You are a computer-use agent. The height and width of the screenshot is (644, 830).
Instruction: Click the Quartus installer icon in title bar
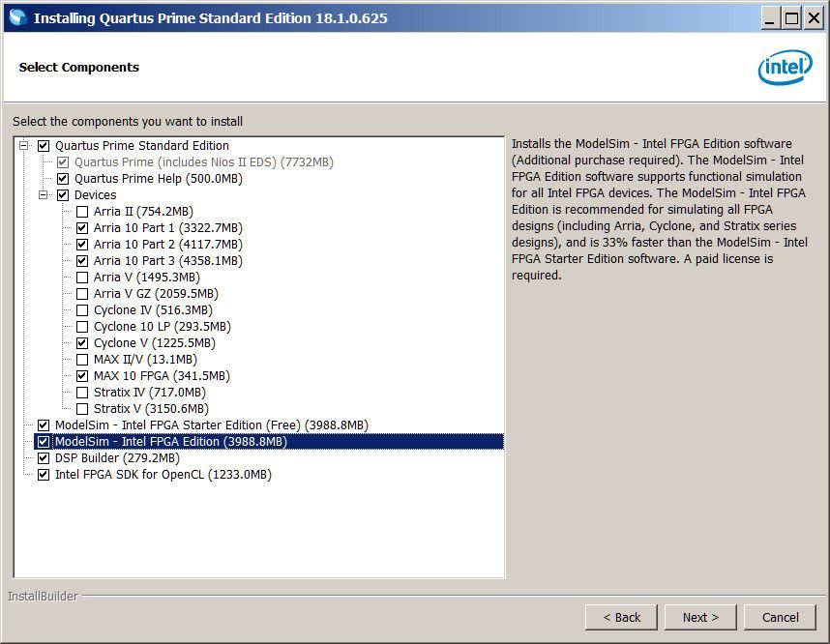coord(17,17)
